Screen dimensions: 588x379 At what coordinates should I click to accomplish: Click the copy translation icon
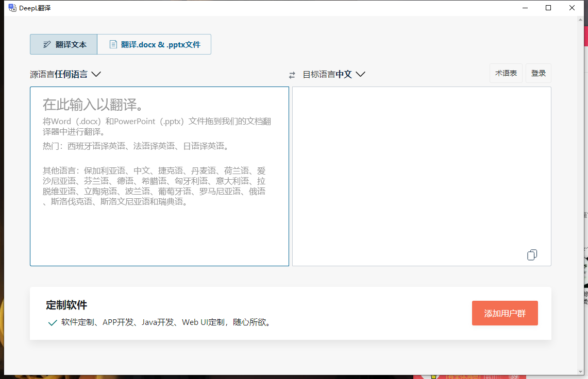click(532, 255)
